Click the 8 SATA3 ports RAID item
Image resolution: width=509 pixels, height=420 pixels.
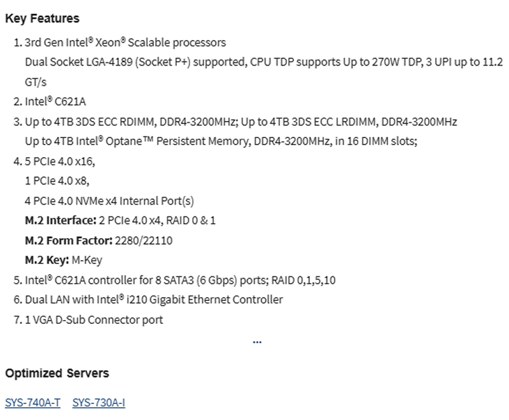click(x=180, y=280)
